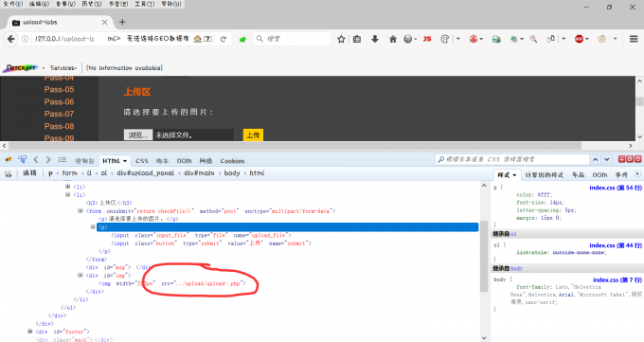
Task: Click the red ABP adblock icon
Action: pos(579,39)
